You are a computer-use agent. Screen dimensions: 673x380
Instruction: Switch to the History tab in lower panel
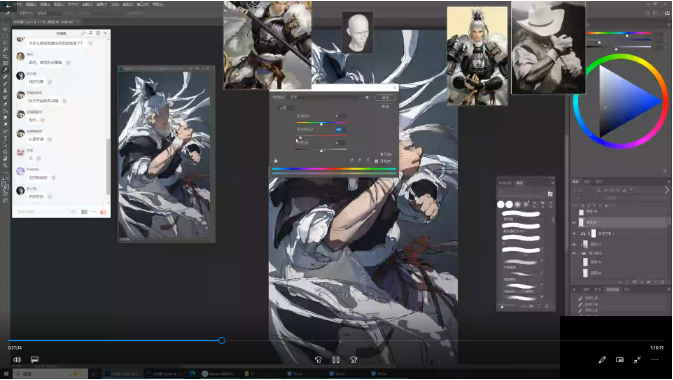pyautogui.click(x=612, y=289)
